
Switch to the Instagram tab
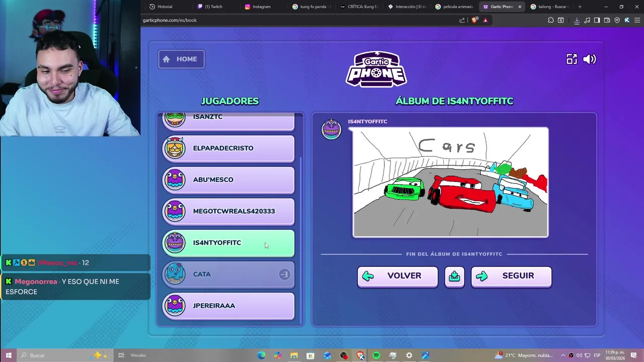[263, 7]
